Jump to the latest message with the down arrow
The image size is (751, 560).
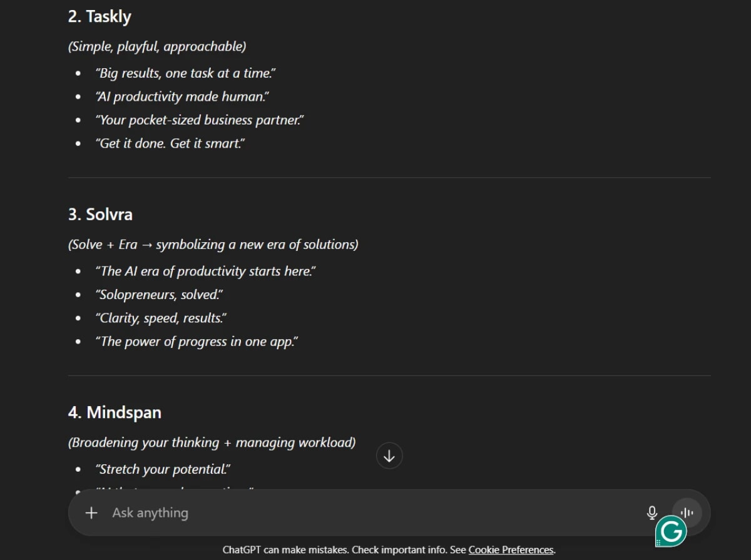pyautogui.click(x=389, y=456)
